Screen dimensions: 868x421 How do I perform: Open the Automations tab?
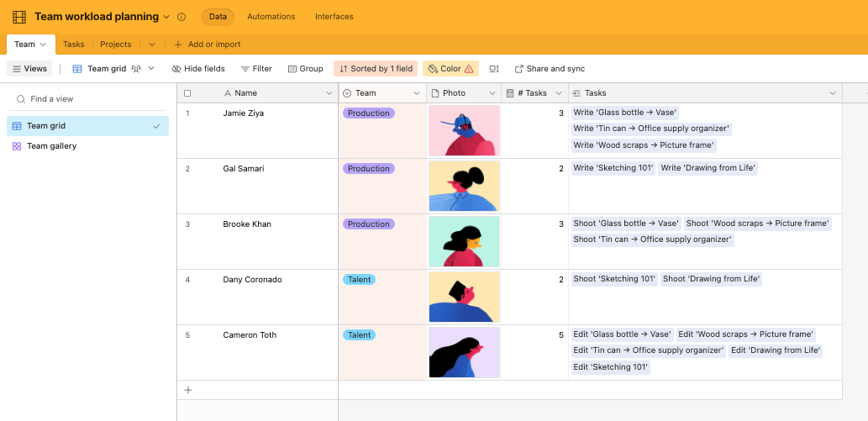click(271, 17)
